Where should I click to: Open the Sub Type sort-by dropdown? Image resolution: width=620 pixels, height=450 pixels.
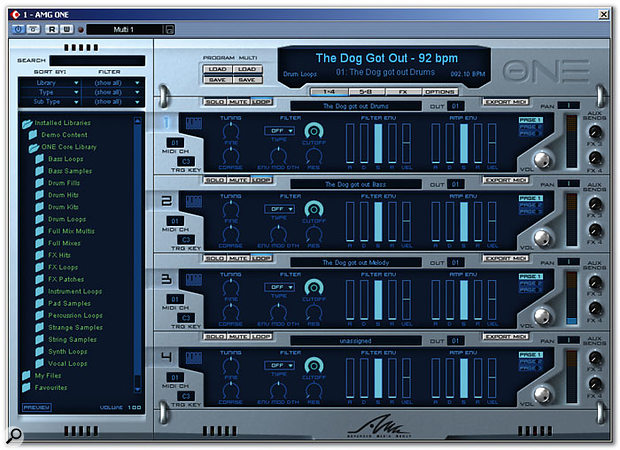point(50,102)
